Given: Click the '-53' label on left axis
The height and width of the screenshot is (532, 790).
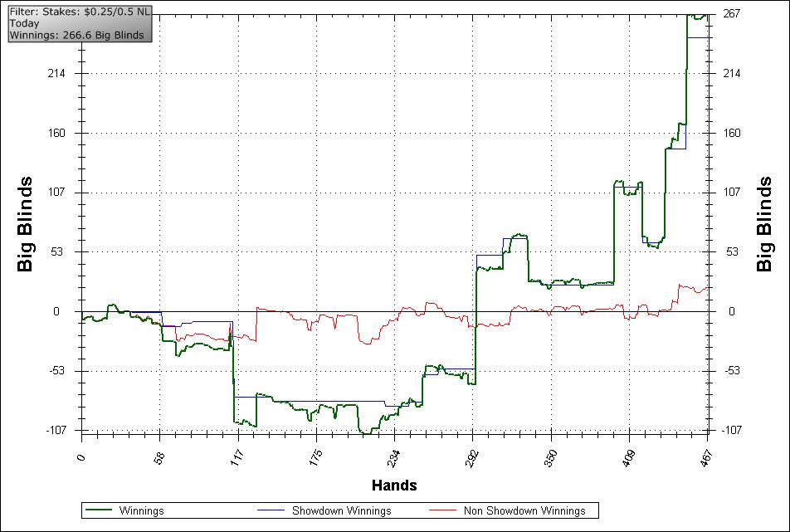Looking at the screenshot, I should pos(58,371).
